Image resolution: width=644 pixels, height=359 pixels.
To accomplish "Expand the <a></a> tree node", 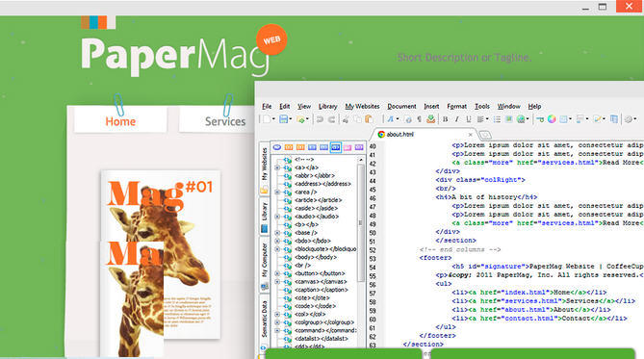I will point(277,167).
